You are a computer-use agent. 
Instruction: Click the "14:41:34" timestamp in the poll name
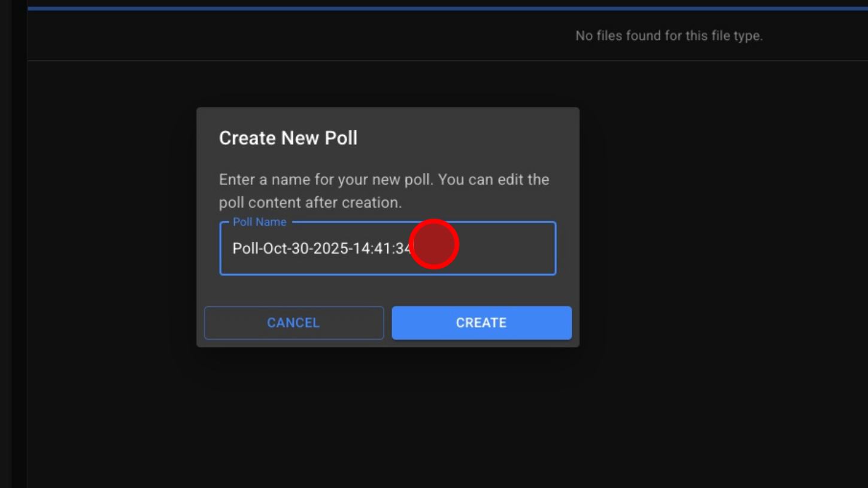(x=381, y=248)
